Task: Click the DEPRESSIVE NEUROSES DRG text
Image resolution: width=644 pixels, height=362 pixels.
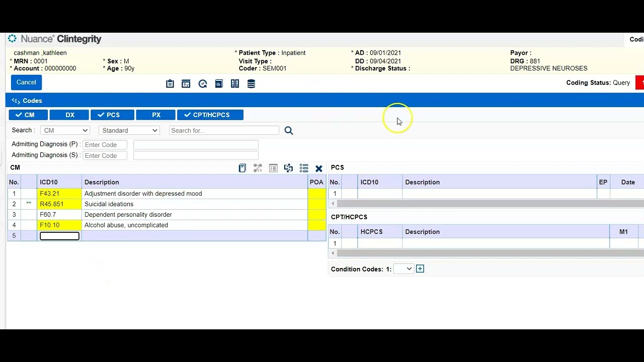Action: coord(548,68)
